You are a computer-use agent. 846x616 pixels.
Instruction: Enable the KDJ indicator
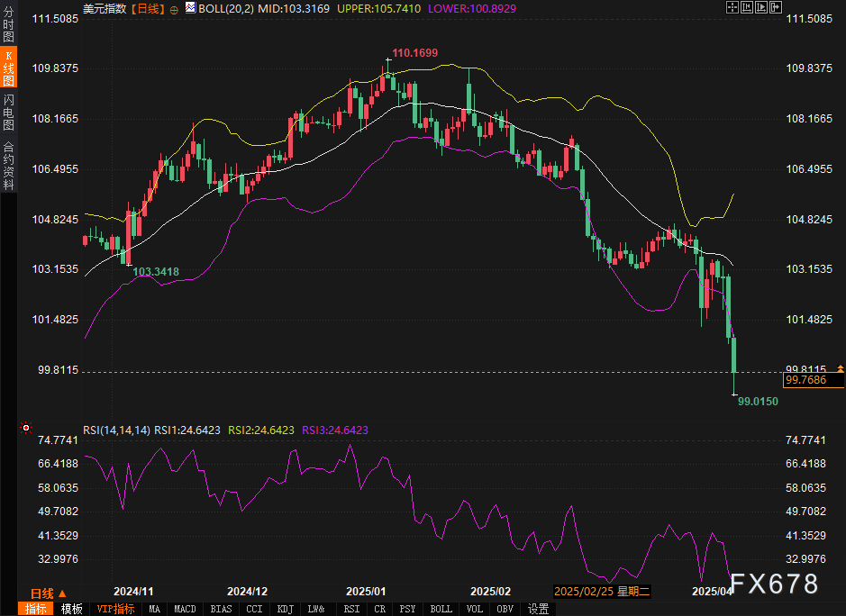coord(285,609)
